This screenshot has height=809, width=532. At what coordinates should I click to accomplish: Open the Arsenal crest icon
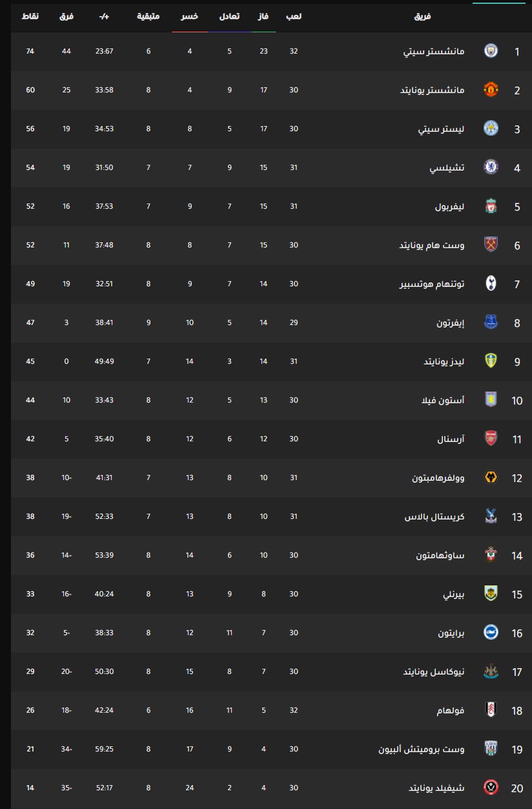491,439
